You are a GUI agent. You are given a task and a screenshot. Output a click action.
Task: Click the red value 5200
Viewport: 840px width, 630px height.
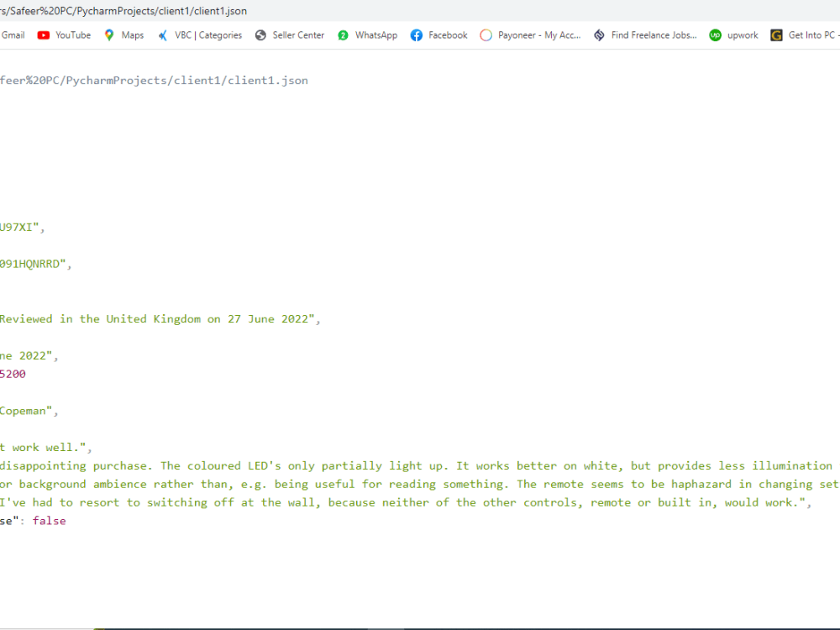(x=12, y=373)
